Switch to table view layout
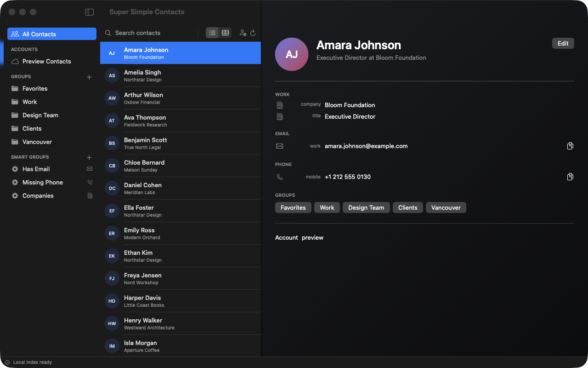 point(225,33)
